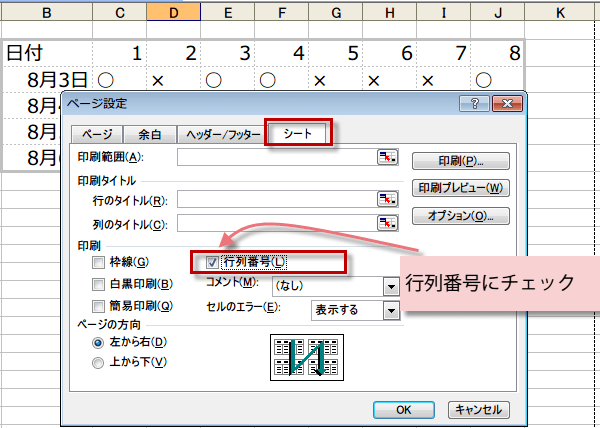600x428 pixels.
Task: Enable the 簡易印刷(Q) checkbox
Action: tap(98, 306)
